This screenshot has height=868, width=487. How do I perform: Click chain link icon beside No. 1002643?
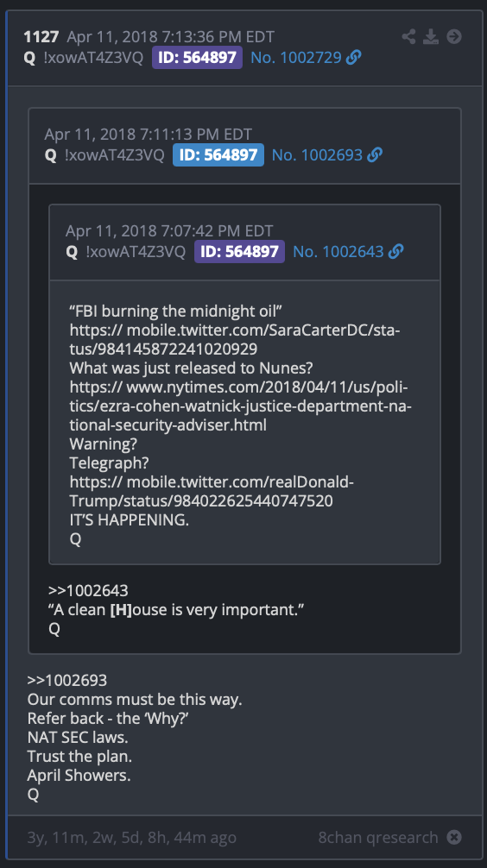(x=395, y=251)
